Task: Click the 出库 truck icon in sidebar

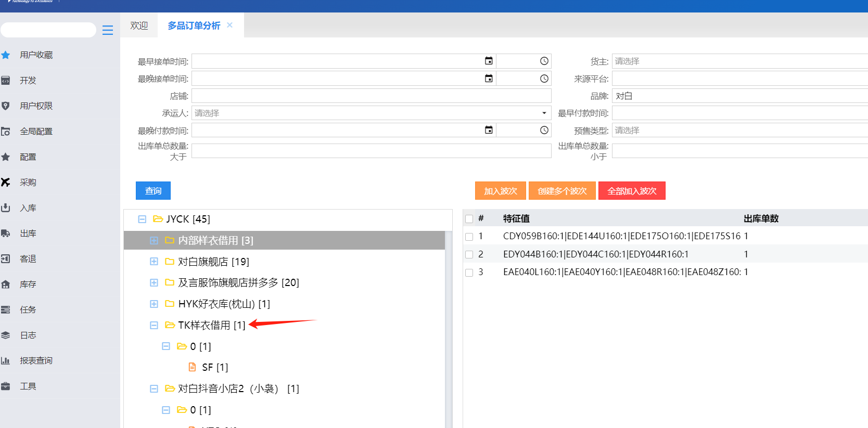Action: (6, 234)
